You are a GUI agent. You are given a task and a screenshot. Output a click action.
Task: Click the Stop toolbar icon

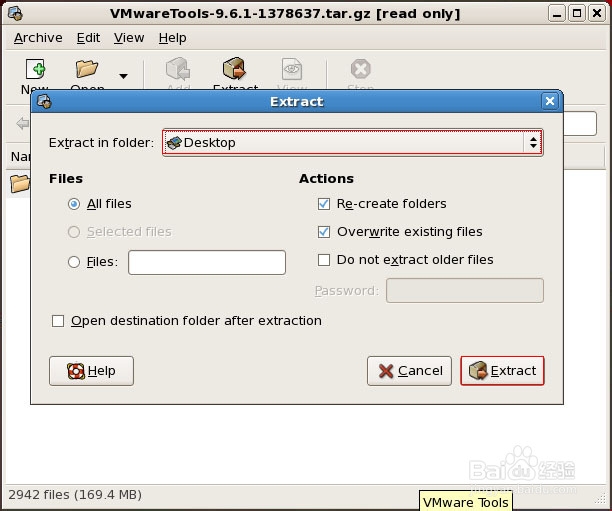[x=361, y=69]
